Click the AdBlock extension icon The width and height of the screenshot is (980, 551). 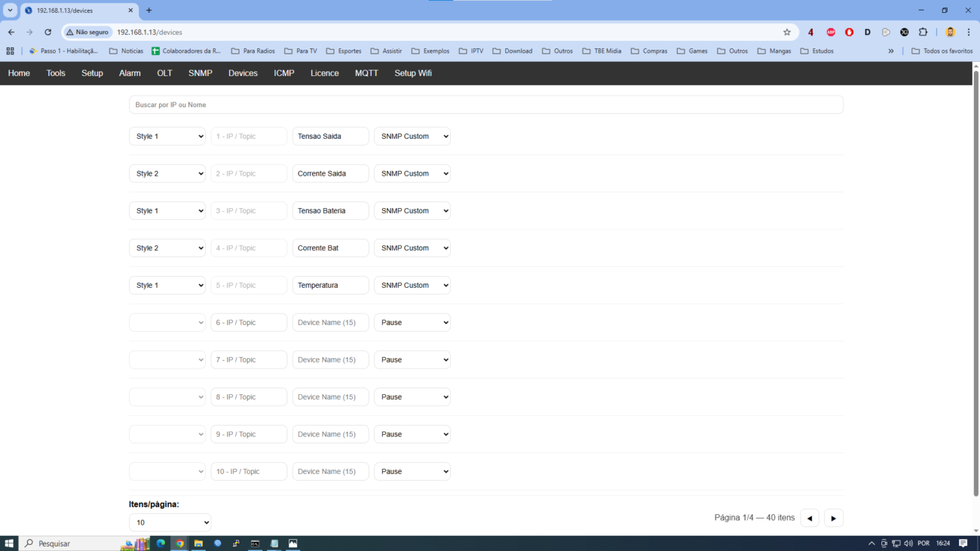[x=830, y=32]
